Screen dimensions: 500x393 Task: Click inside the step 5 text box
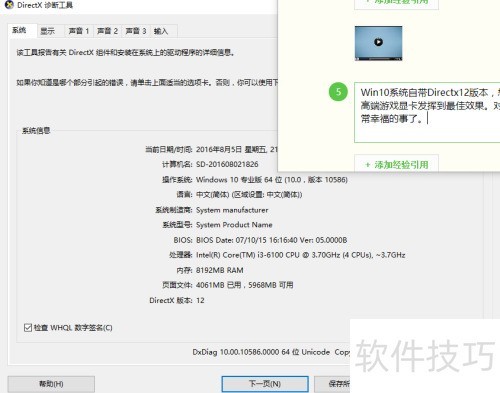click(x=427, y=112)
